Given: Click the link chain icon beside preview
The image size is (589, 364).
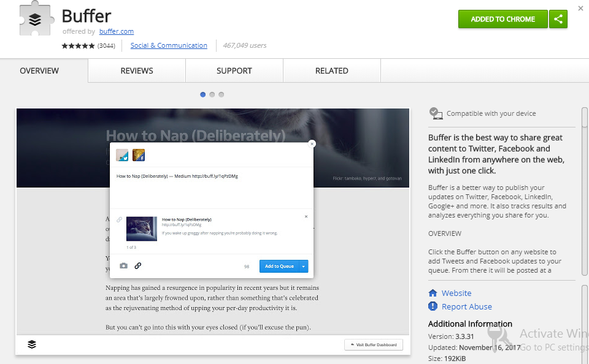Looking at the screenshot, I should [x=119, y=219].
